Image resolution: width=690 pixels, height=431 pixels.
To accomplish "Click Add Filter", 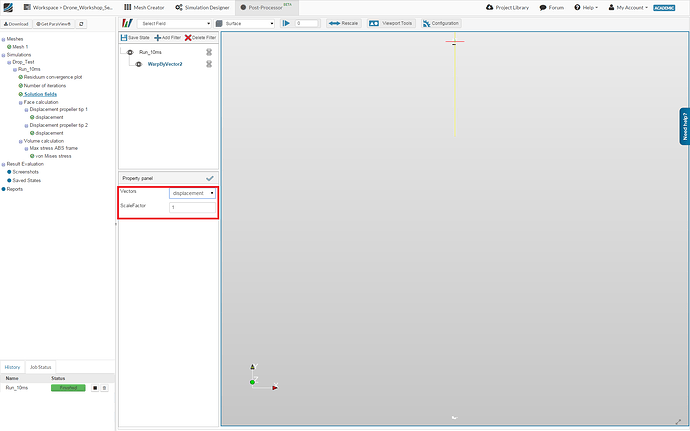I will (167, 38).
